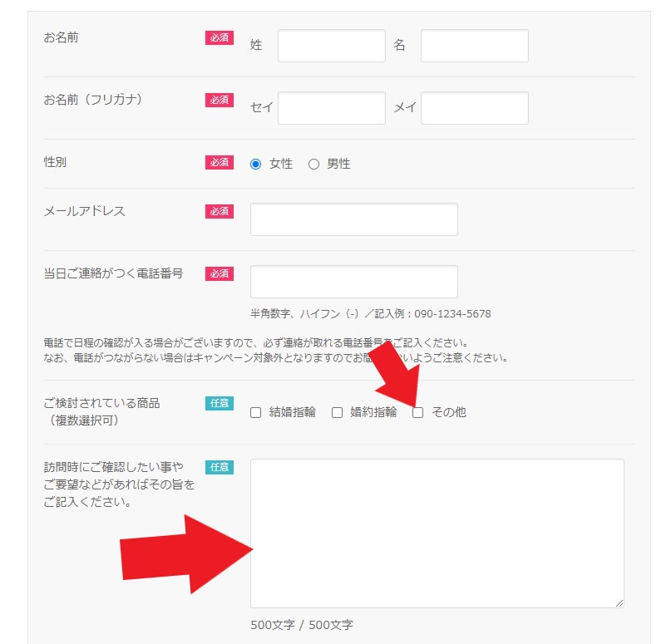Click the large requests textarea
Screen dimensions: 671x644
[x=437, y=533]
